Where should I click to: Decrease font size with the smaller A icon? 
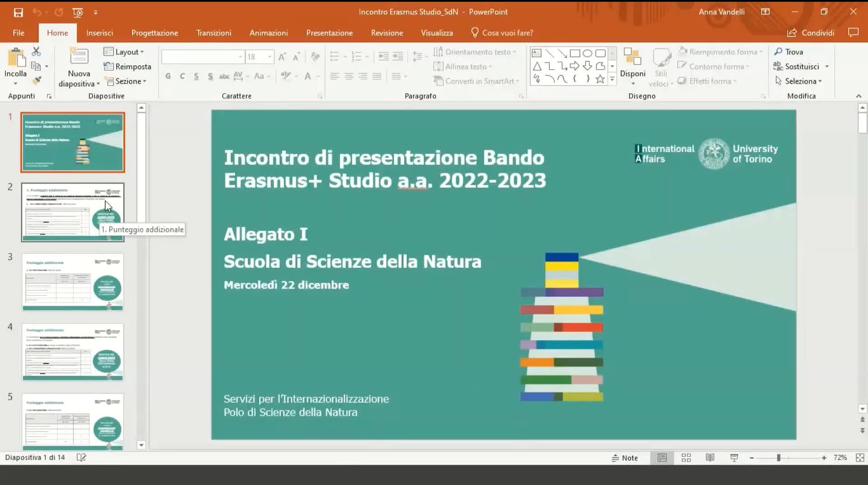(297, 57)
